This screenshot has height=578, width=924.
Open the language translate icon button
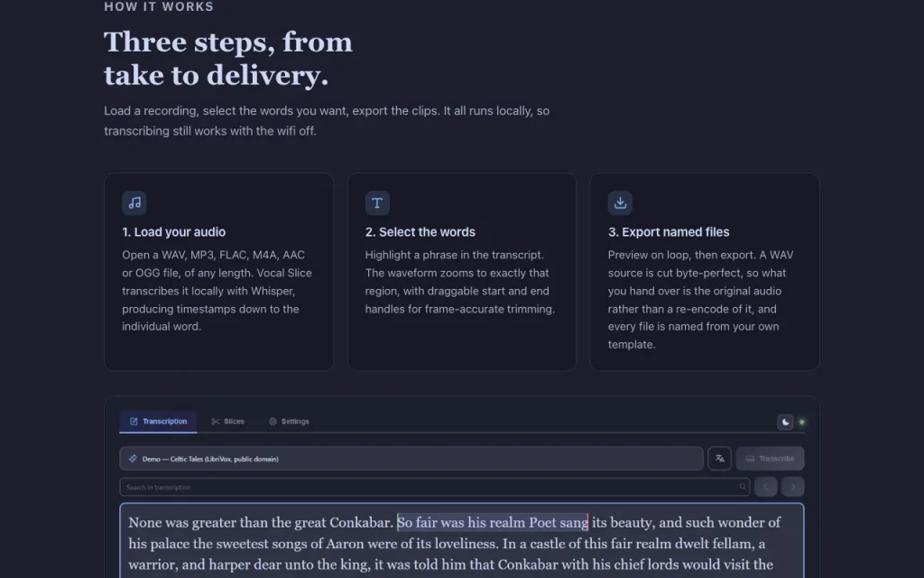coord(719,458)
